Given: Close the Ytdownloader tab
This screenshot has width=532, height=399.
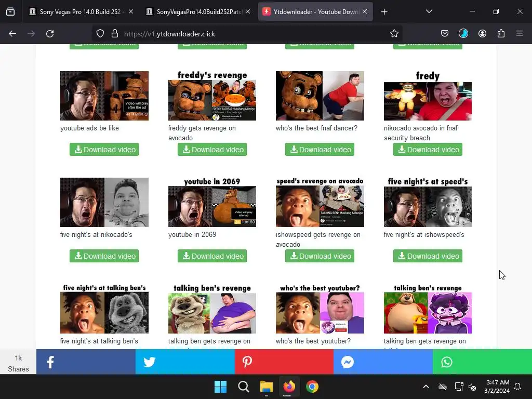Looking at the screenshot, I should [x=365, y=12].
